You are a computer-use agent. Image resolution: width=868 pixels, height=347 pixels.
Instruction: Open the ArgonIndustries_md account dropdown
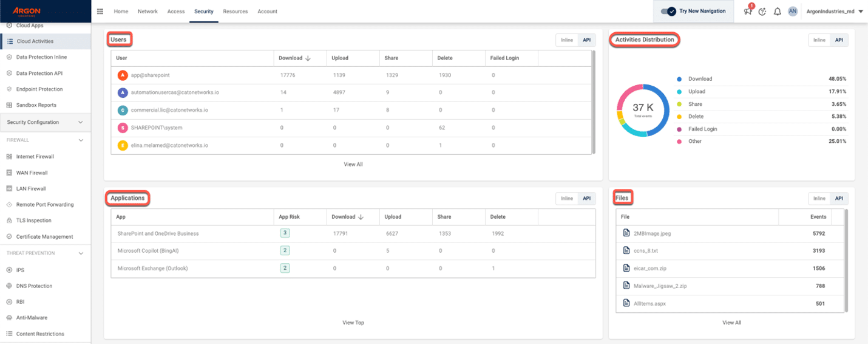point(834,12)
